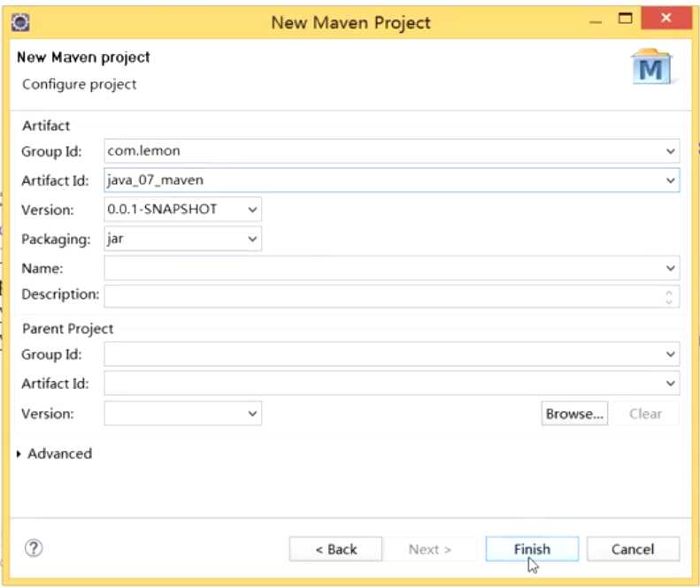Click the Finish button
The image size is (700, 588).
532,549
